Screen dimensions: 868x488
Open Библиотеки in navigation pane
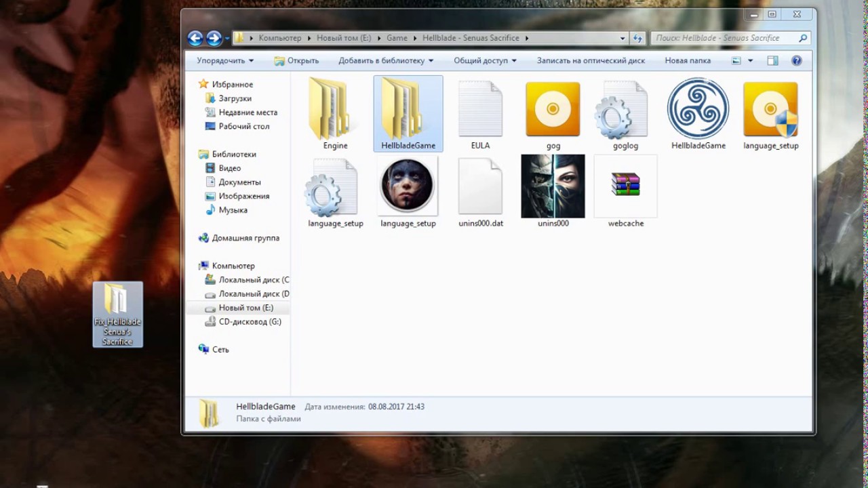[x=234, y=154]
